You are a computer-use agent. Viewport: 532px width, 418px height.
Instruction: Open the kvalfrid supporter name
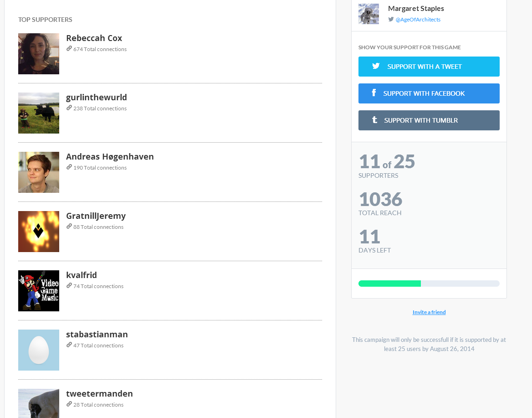click(x=82, y=275)
